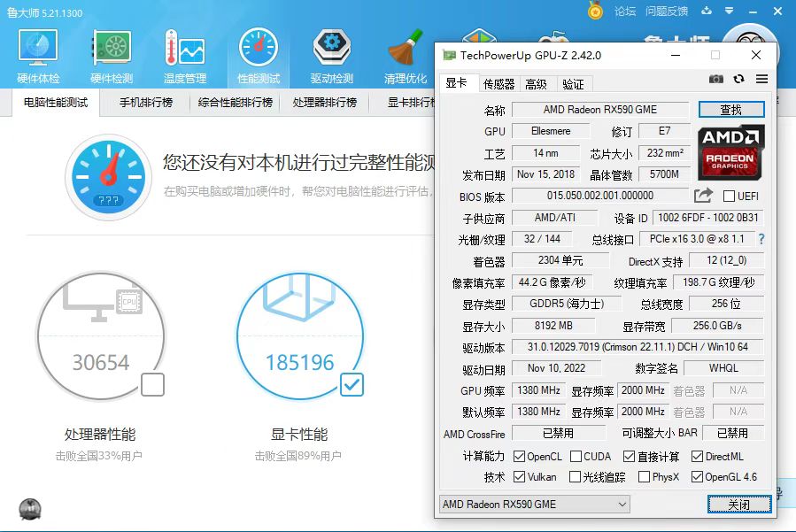The image size is (796, 532).
Task: Open GPU-Z hamburger menu
Action: click(x=761, y=79)
